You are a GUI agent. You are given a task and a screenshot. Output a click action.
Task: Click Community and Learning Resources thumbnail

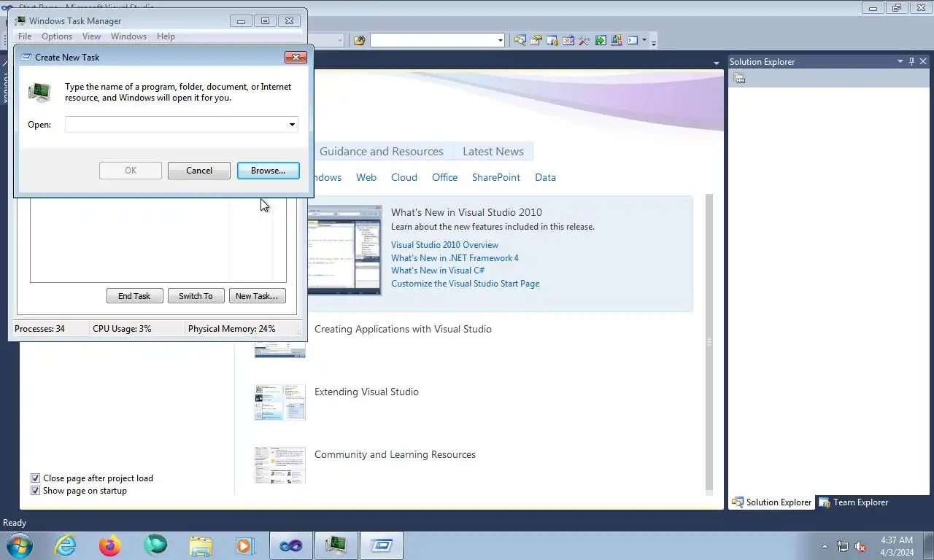tap(279, 465)
